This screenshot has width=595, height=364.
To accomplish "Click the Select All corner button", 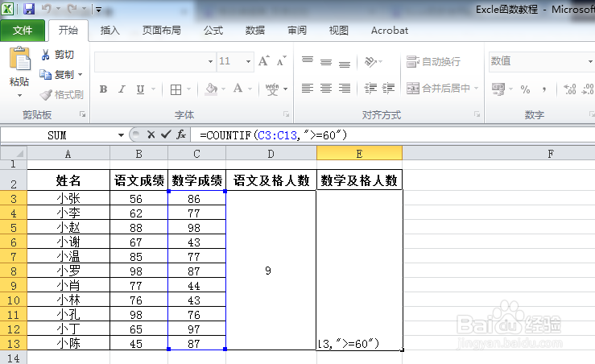I will click(x=13, y=153).
